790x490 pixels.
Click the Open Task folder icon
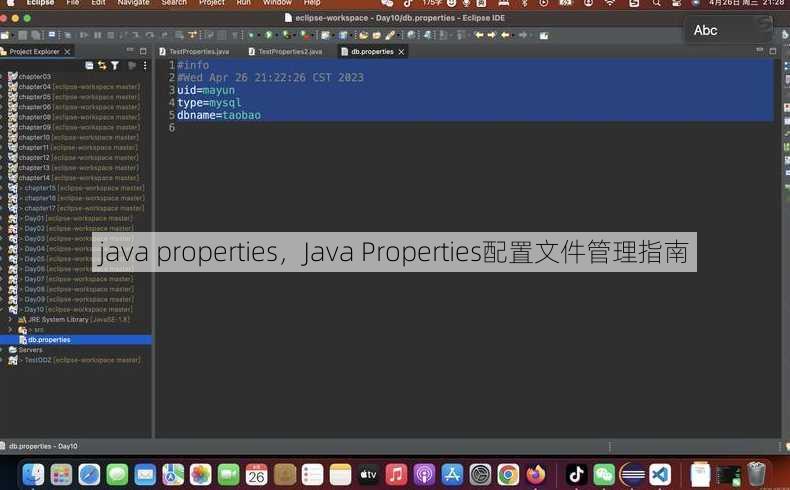click(376, 35)
